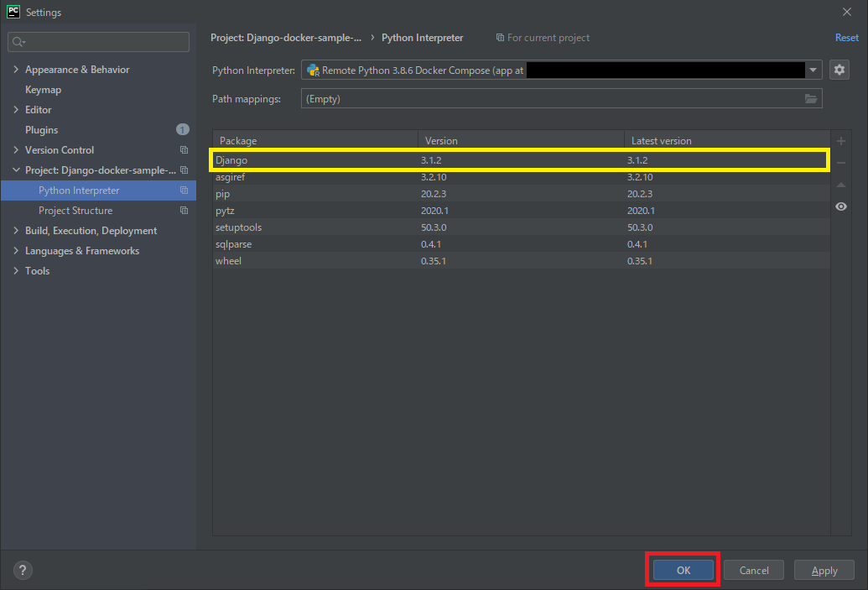Click the PyCharm logo in the title bar
The height and width of the screenshot is (590, 868).
tap(13, 12)
